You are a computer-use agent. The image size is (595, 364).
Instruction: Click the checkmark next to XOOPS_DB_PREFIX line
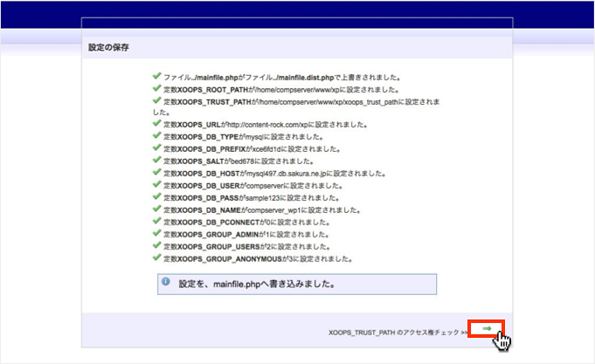pos(156,148)
